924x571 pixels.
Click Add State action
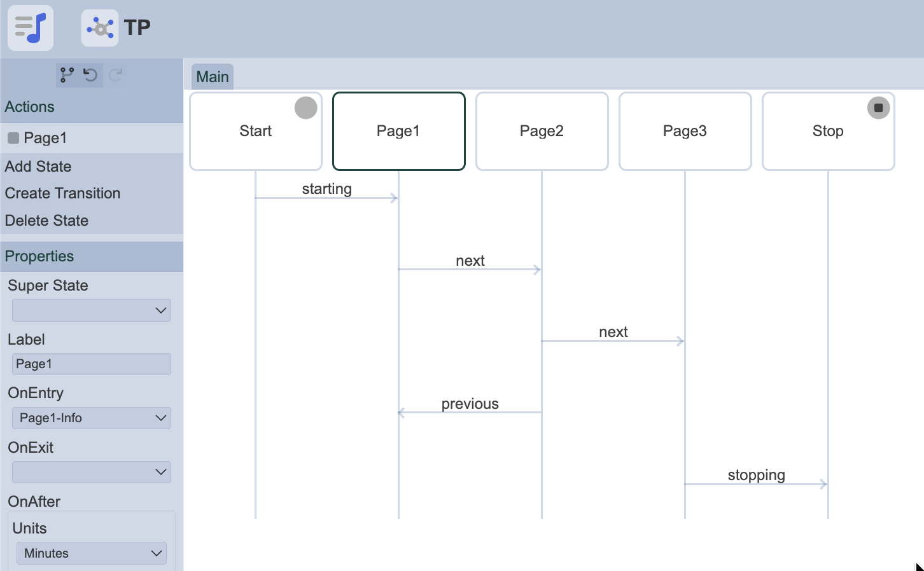click(38, 167)
